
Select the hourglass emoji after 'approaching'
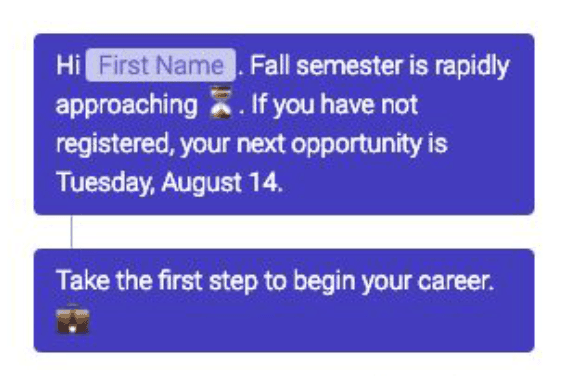[220, 102]
